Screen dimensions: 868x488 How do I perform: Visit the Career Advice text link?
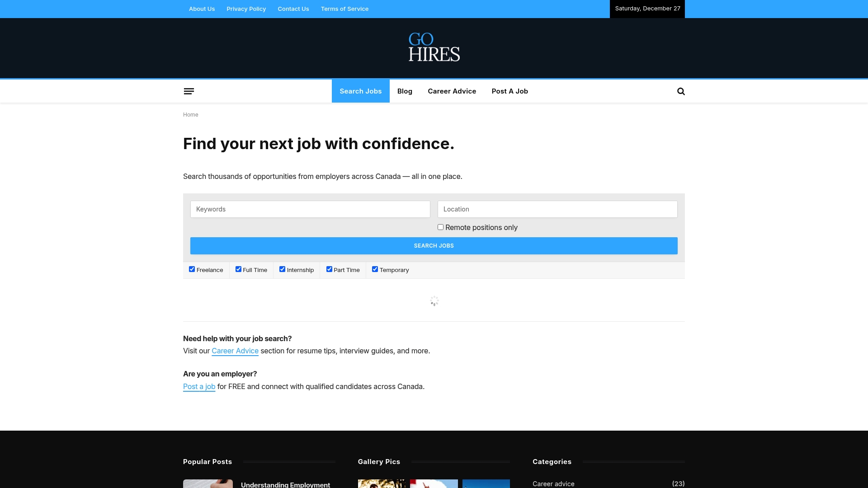pos(235,351)
